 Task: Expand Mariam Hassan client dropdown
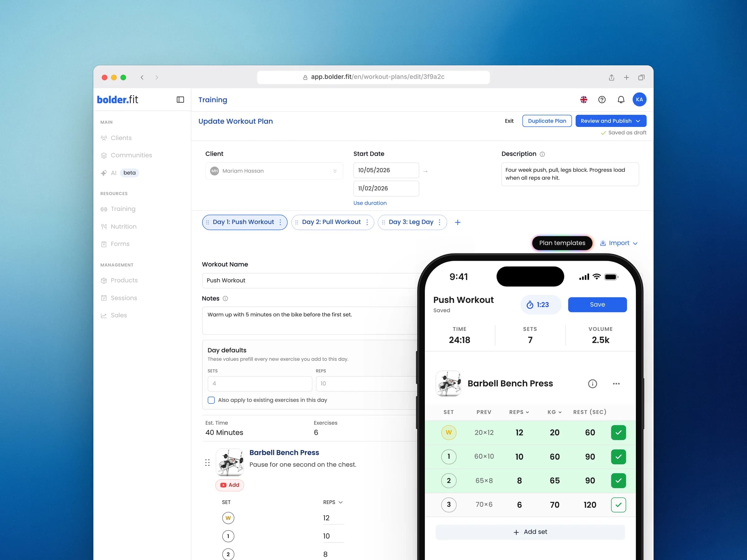(x=274, y=171)
